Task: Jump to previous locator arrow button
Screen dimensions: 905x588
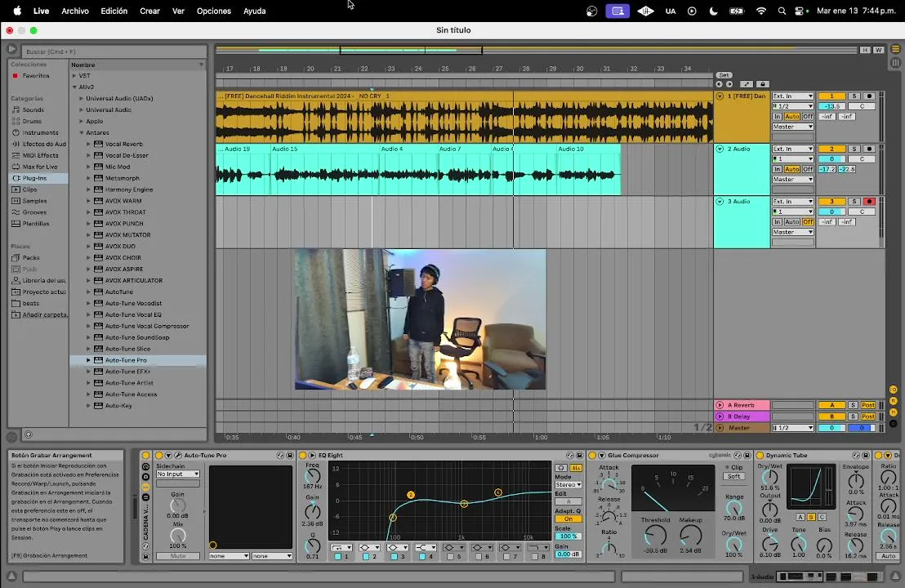Action: 719,84
